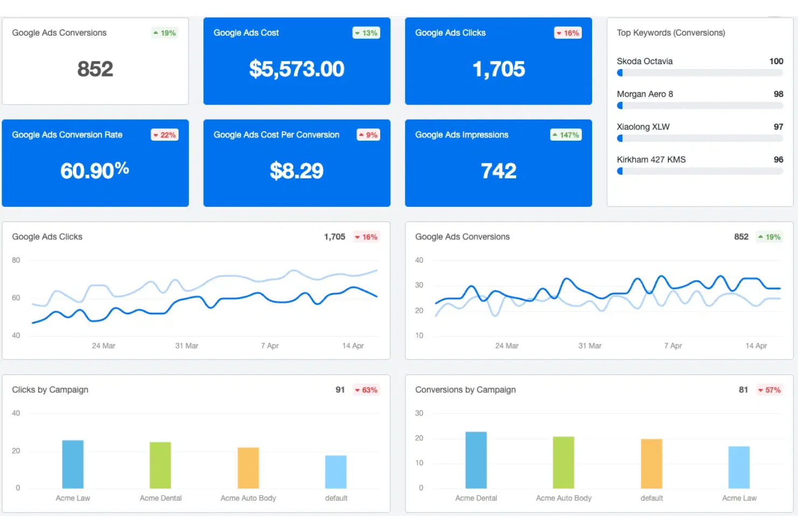This screenshot has width=798, height=532.
Task: Click the 9% increase badge on Cost Per Conversion
Action: click(x=368, y=135)
